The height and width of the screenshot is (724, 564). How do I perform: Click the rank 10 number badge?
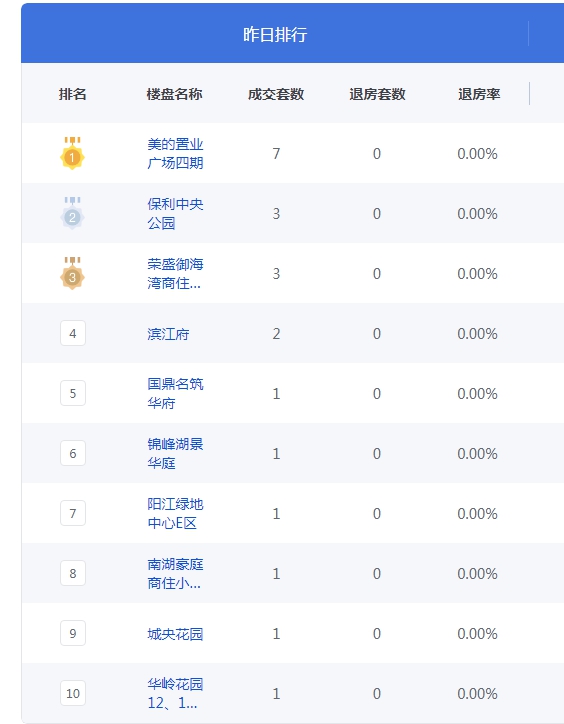click(73, 694)
